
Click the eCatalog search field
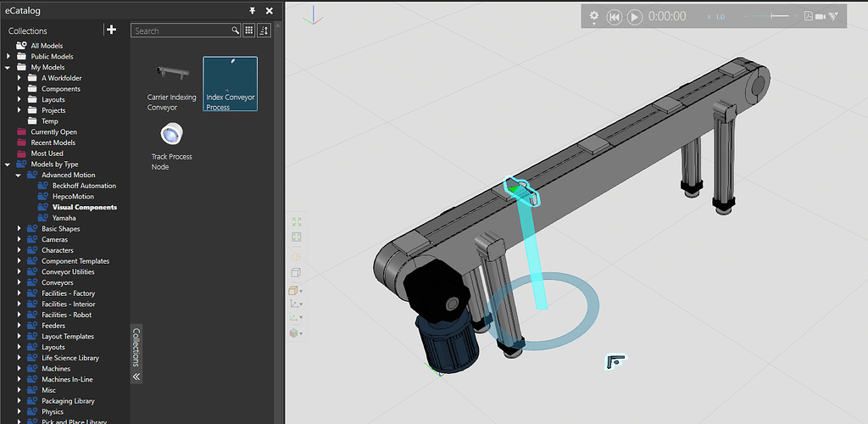[x=182, y=31]
